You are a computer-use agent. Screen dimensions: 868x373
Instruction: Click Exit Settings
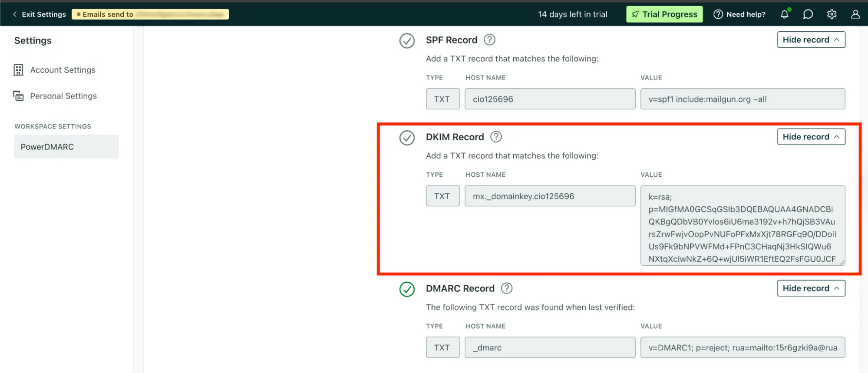pyautogui.click(x=39, y=14)
